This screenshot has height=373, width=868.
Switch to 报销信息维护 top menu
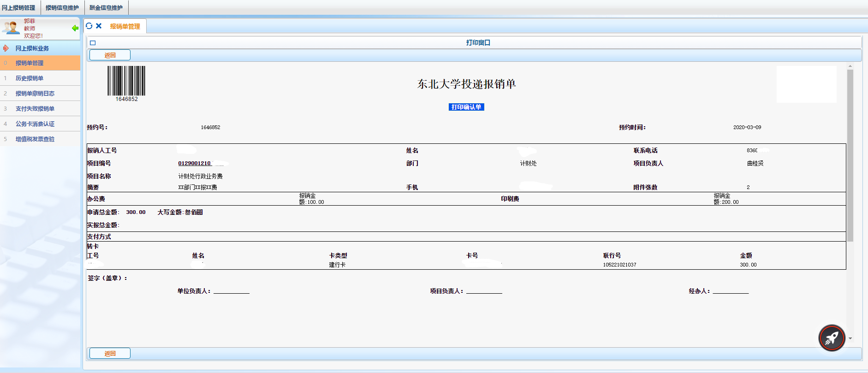62,8
